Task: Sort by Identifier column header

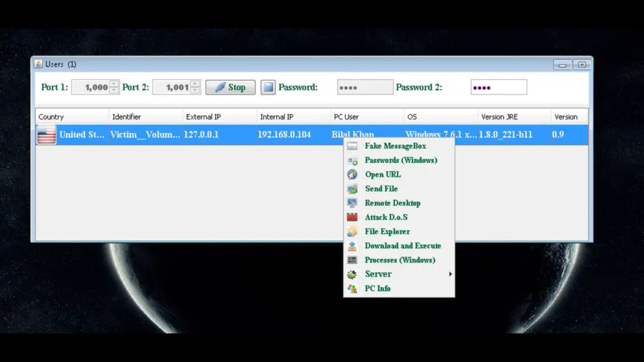Action: (146, 117)
